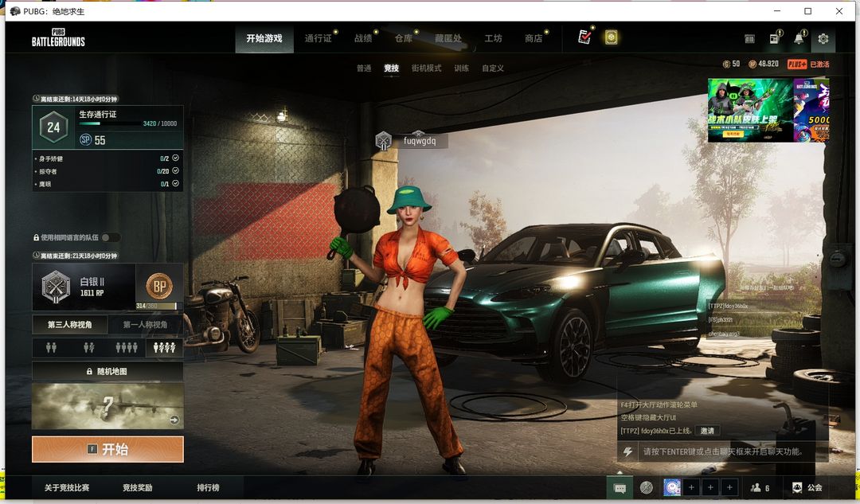Click the orange 开始 start button
Viewport: 860px width, 504px height.
107,449
